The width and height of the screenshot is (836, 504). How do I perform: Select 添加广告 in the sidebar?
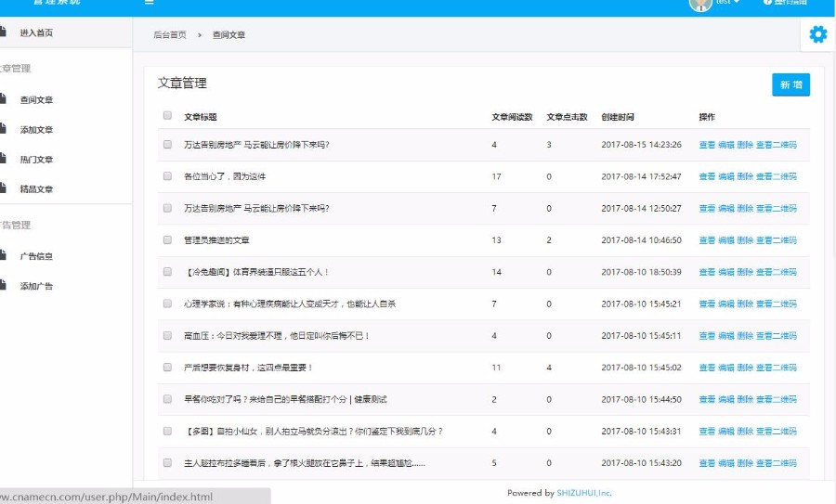tap(36, 286)
